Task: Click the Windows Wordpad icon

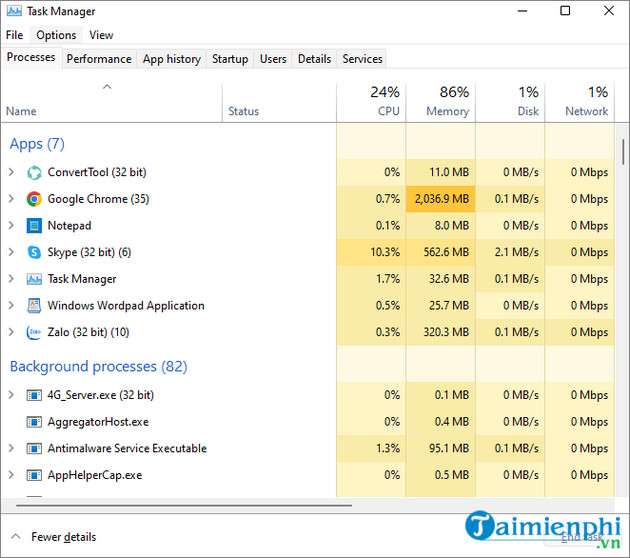Action: click(x=34, y=306)
